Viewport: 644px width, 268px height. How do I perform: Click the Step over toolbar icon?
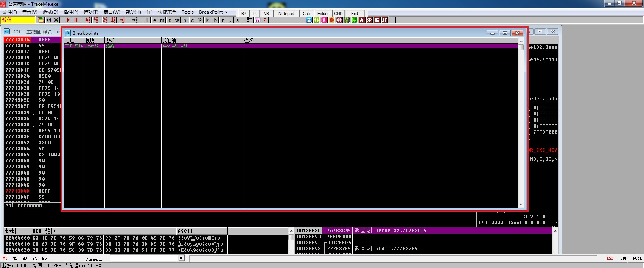pyautogui.click(x=96, y=20)
